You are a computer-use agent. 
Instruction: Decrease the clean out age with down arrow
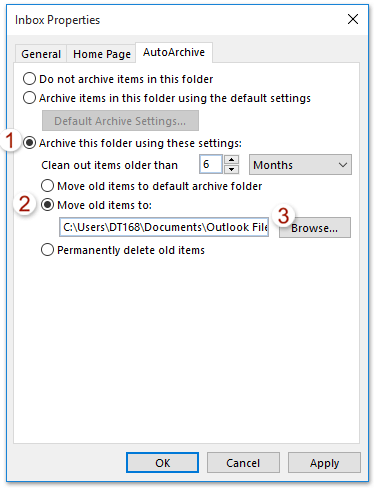point(231,169)
